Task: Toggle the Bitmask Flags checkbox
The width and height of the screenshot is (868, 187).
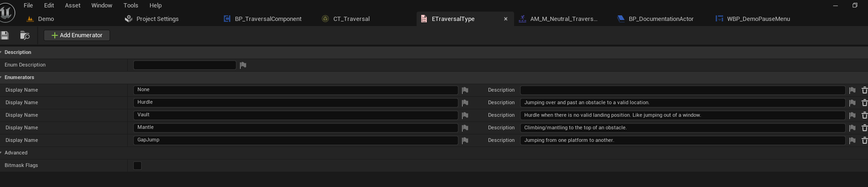Action: [137, 166]
